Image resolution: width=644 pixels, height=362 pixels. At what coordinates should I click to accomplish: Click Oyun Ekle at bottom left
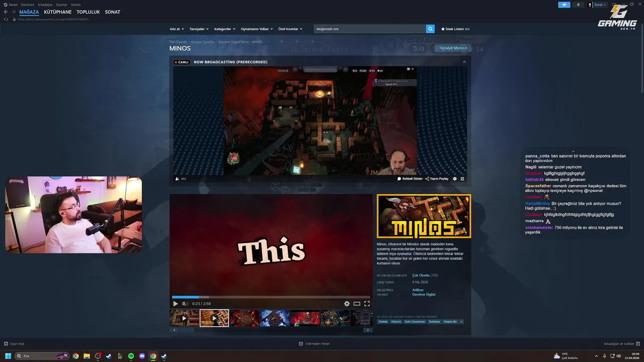14,344
